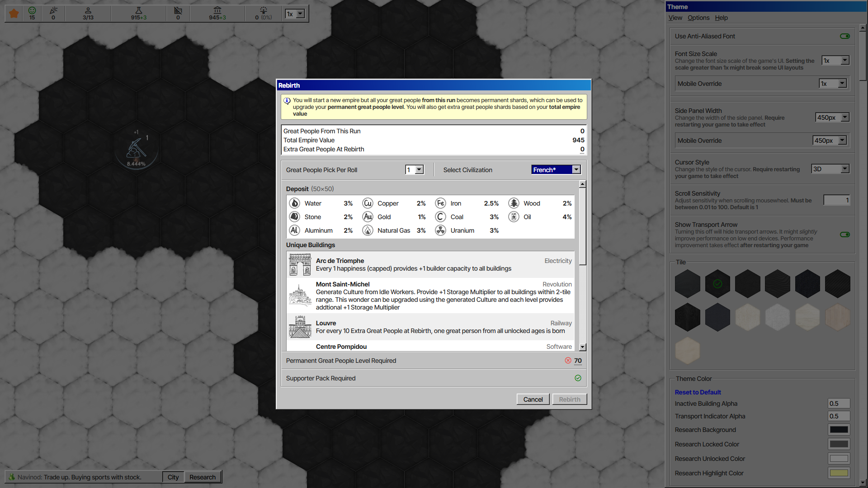This screenshot has height=488, width=868.
Task: Select the dark blue hexagon tile in second row
Action: 717,317
